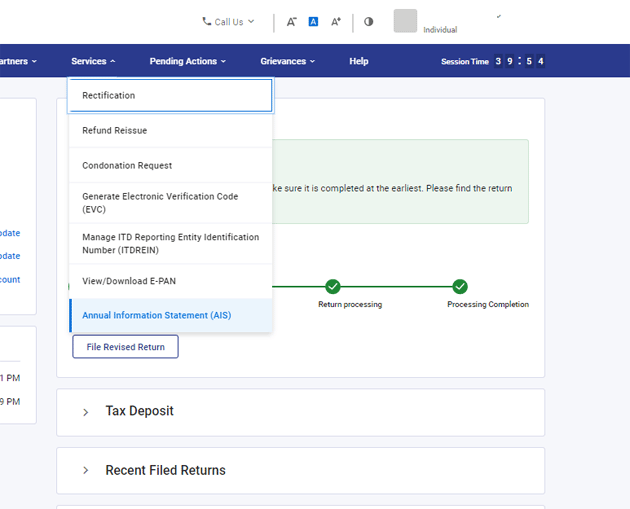Image resolution: width=630 pixels, height=509 pixels.
Task: Toggle the high contrast mode icon
Action: pyautogui.click(x=368, y=22)
